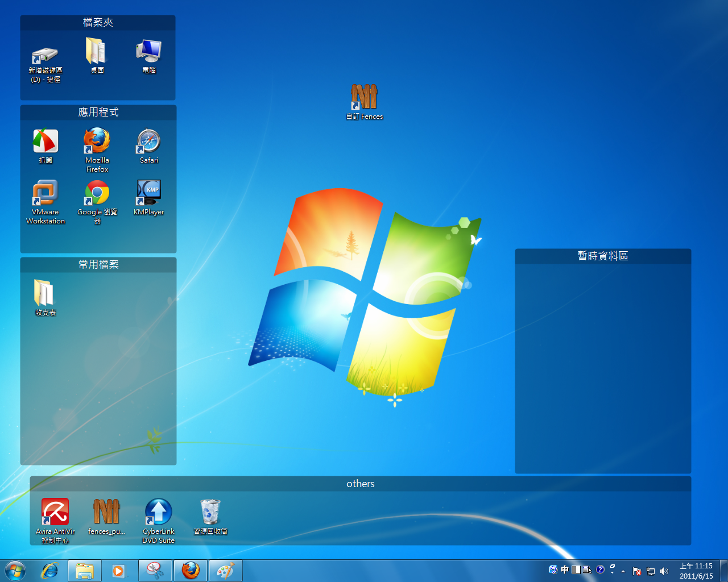This screenshot has height=582, width=728.
Task: Open the network status tray icon
Action: 651,571
